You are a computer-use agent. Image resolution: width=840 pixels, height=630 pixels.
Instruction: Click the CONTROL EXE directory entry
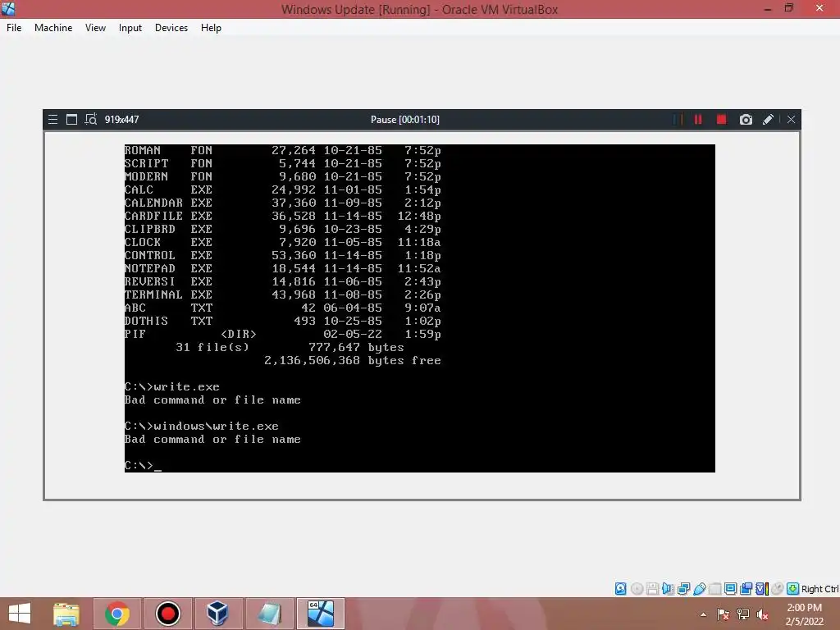282,255
